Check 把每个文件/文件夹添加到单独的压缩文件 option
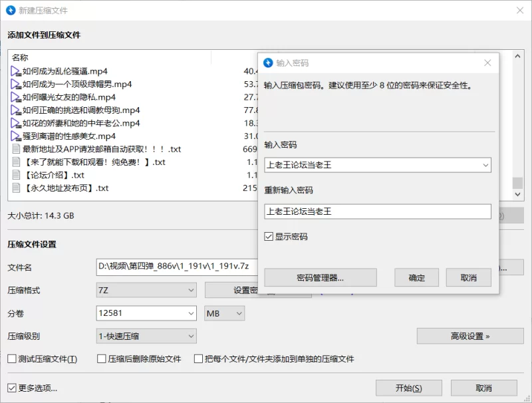532x403 pixels. [198, 358]
